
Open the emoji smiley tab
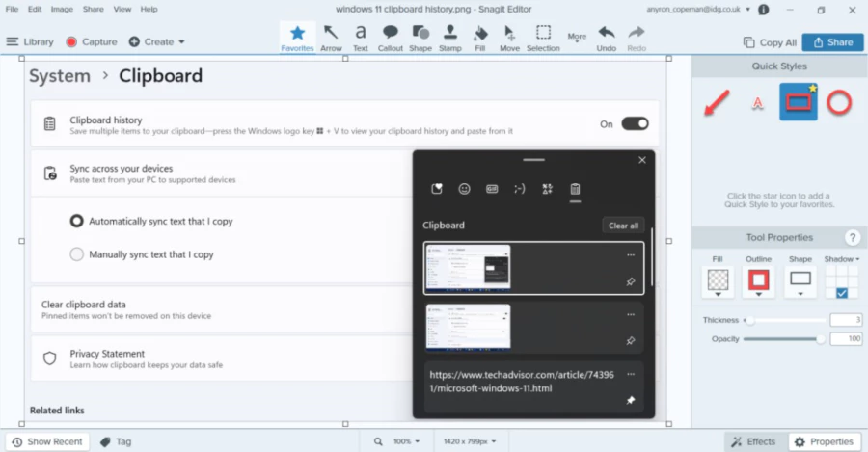tap(464, 189)
